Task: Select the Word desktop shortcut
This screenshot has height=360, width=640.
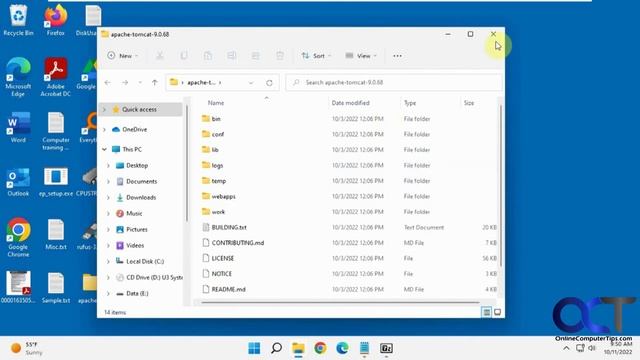Action: tap(18, 127)
